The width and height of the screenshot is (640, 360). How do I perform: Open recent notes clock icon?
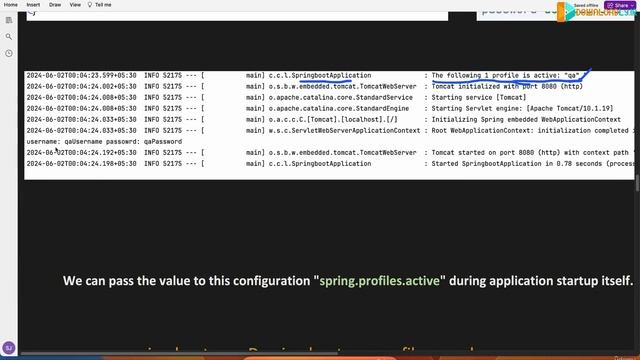pyautogui.click(x=9, y=53)
